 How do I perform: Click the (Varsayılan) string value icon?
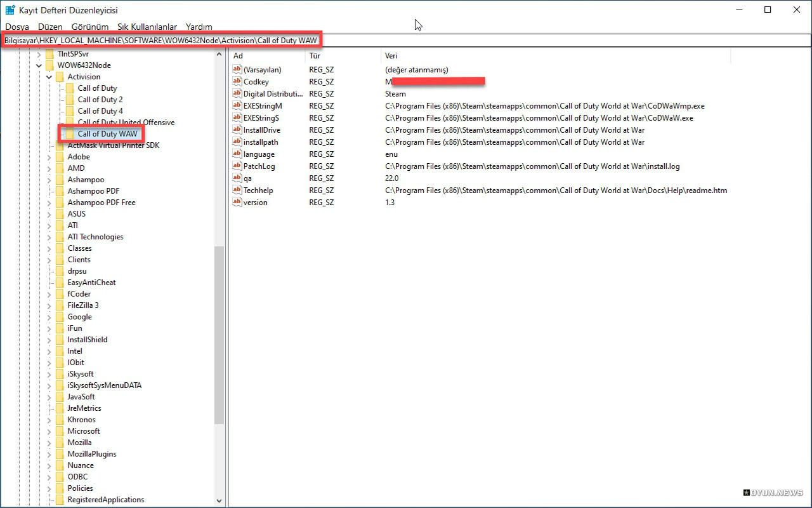point(237,69)
